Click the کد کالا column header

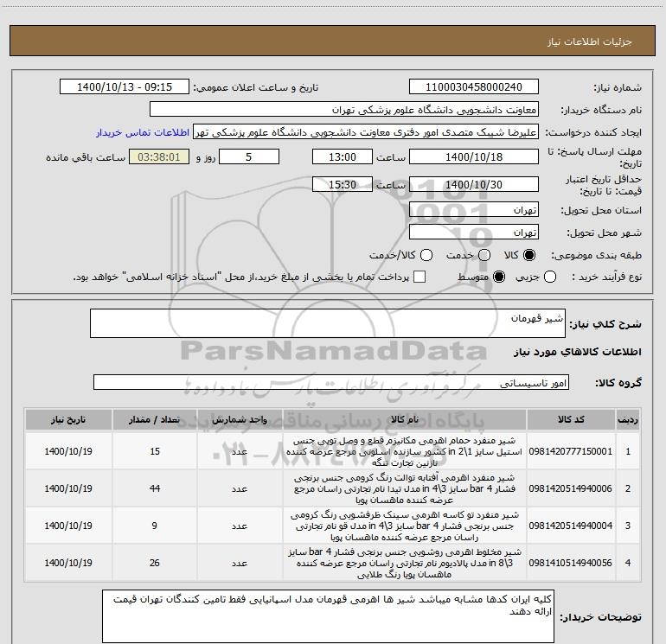(x=571, y=420)
